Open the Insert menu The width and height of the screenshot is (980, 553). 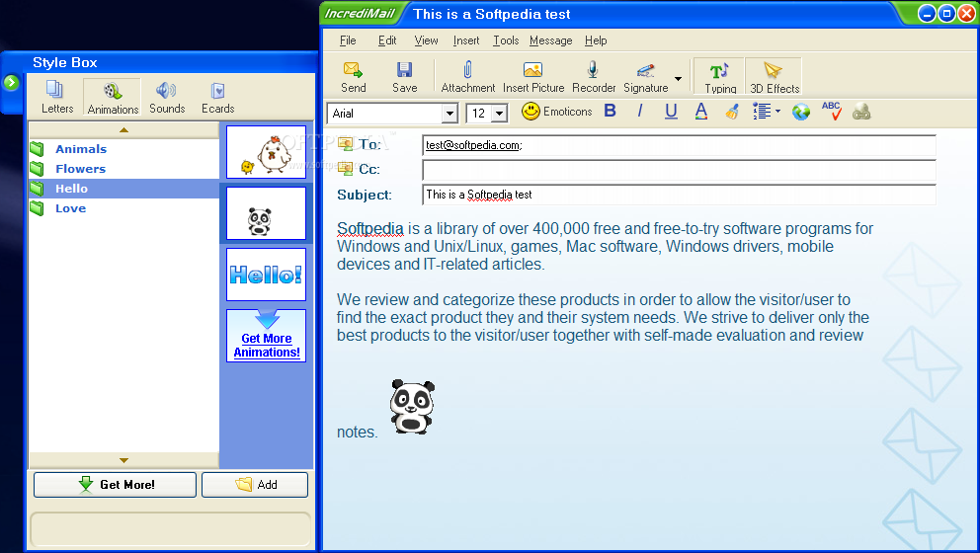tap(466, 40)
